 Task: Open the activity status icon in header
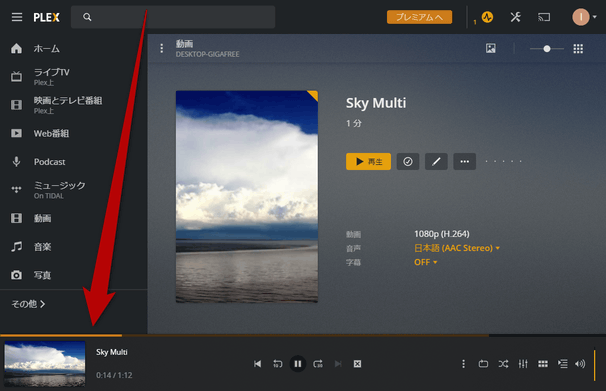pos(487,17)
